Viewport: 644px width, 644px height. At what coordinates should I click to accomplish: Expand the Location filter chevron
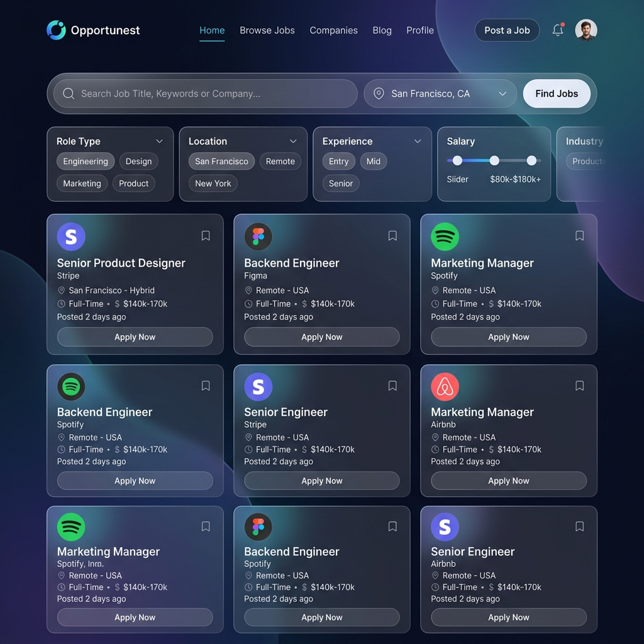[x=293, y=142]
